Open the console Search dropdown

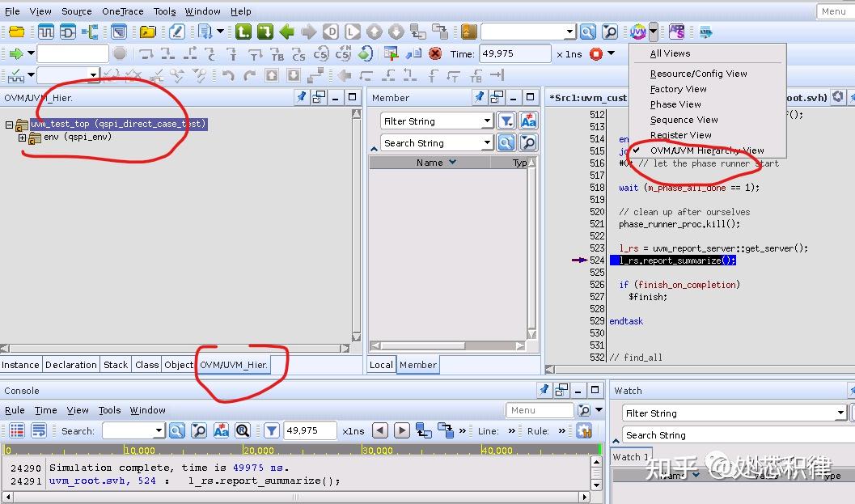[x=159, y=431]
